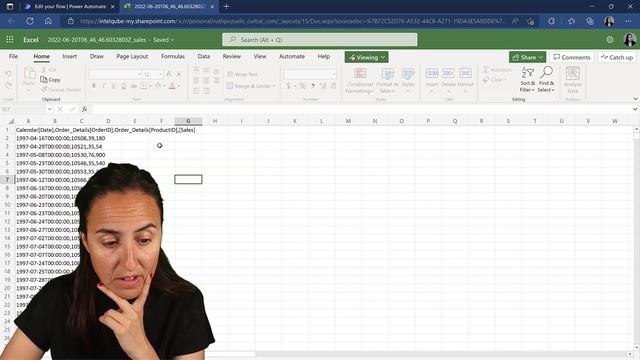Viewport: 640px width, 360px height.
Task: Open a new browser tab
Action: 227,7
